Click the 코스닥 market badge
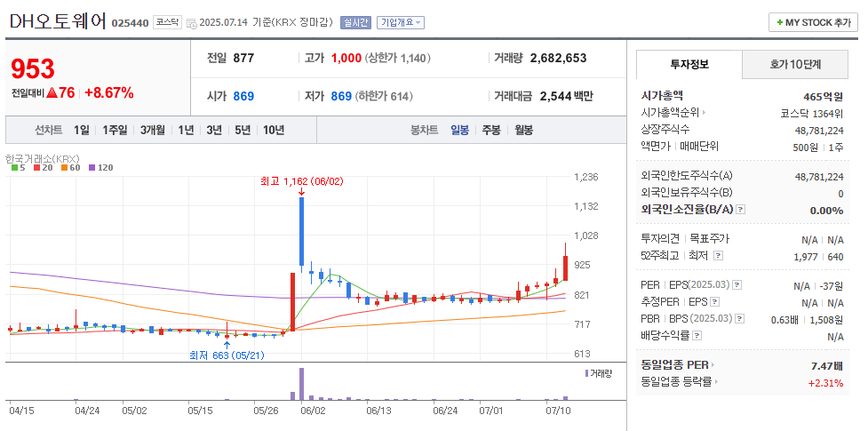 tap(167, 23)
